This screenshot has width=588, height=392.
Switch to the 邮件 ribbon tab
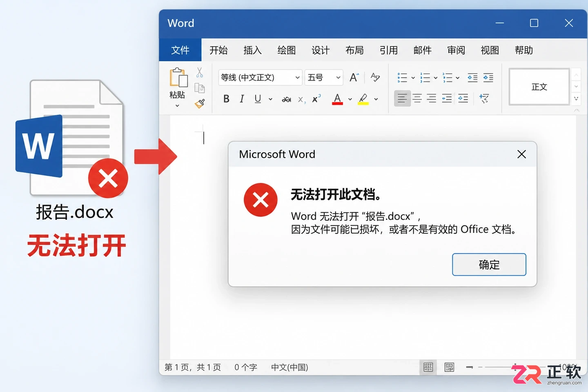pyautogui.click(x=422, y=50)
